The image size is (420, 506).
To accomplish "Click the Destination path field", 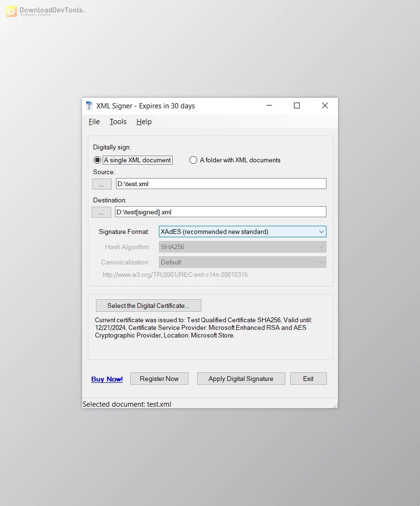I will 220,211.
